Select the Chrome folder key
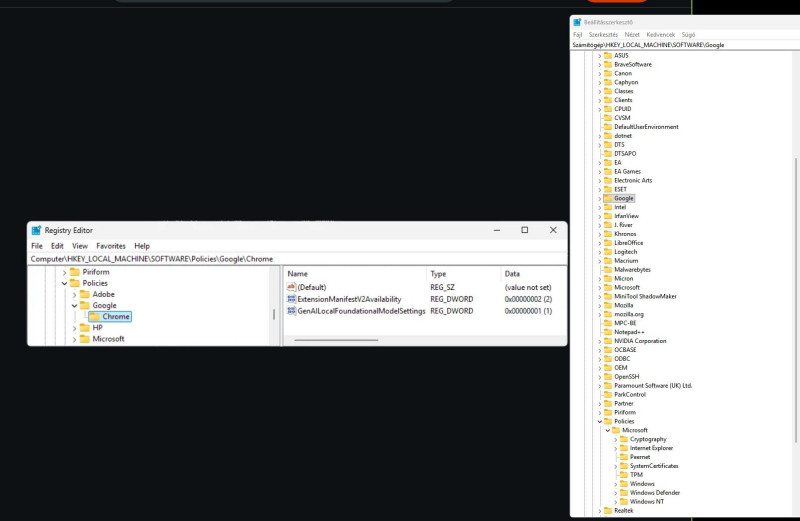Image resolution: width=800 pixels, height=521 pixels. [110, 316]
